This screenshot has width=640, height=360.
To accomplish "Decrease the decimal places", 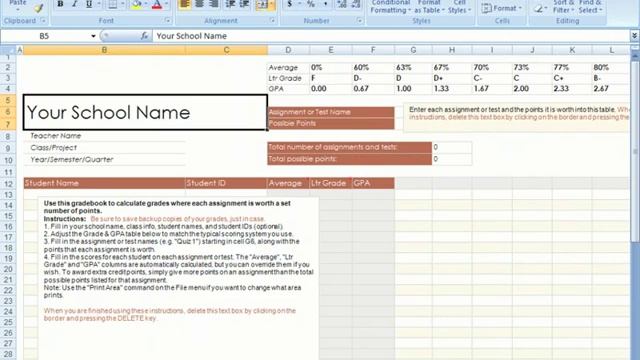I will pyautogui.click(x=356, y=4).
